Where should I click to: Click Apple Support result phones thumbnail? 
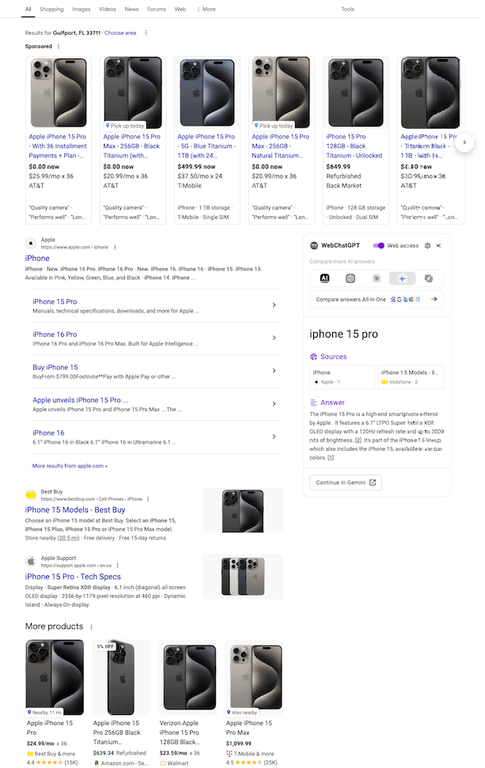pyautogui.click(x=242, y=576)
